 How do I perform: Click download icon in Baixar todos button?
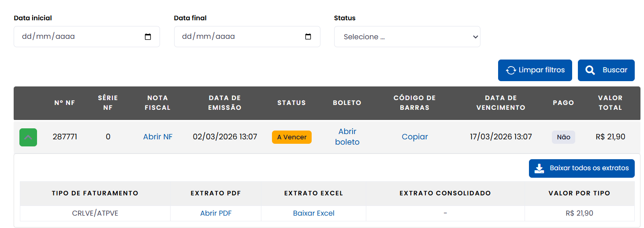coord(539,168)
